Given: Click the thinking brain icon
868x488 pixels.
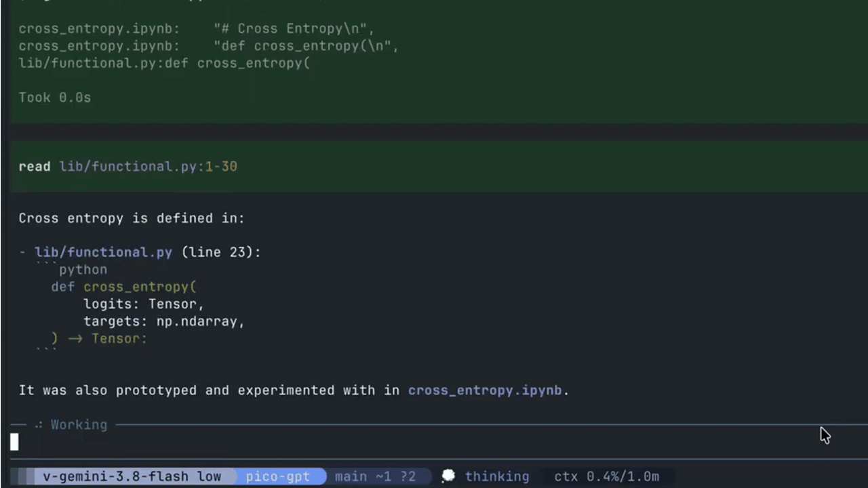Looking at the screenshot, I should point(448,476).
